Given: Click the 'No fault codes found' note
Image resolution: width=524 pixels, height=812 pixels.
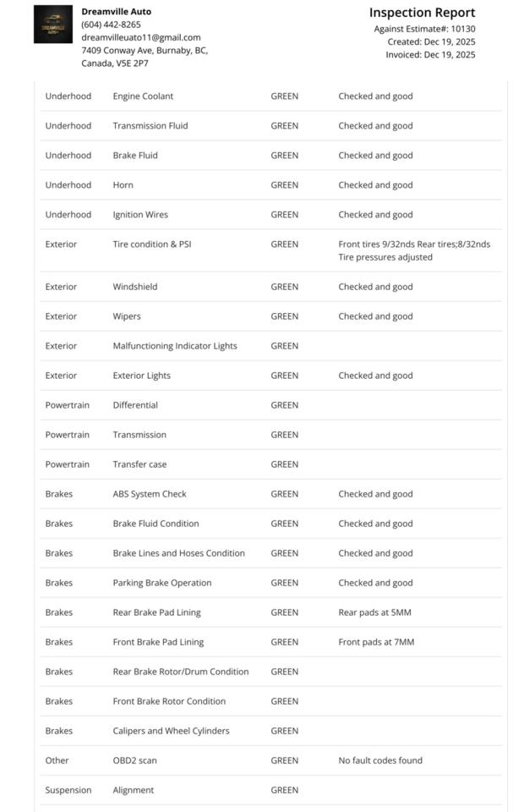Looking at the screenshot, I should [380, 760].
